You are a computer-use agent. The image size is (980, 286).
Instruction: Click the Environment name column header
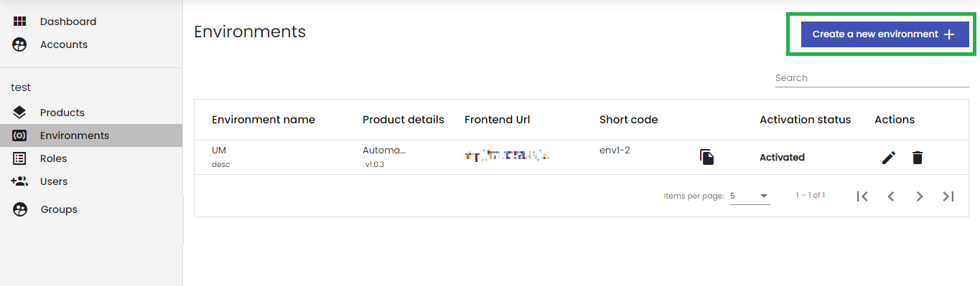[263, 120]
